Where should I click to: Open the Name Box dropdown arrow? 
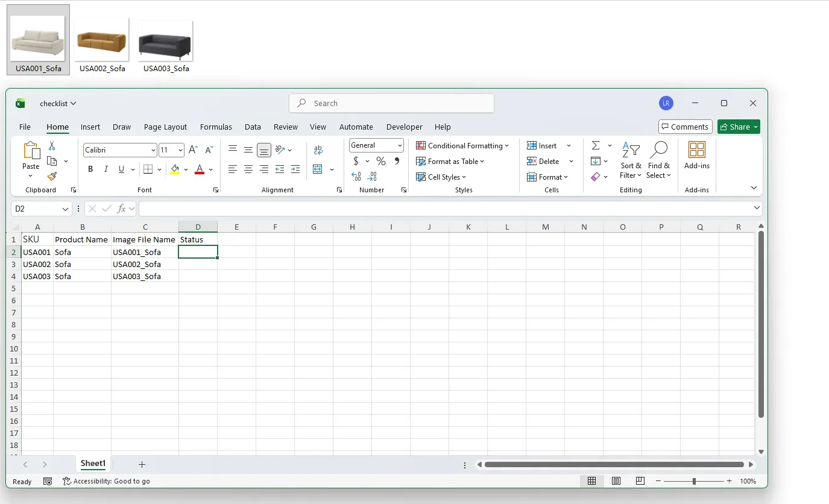pyautogui.click(x=65, y=209)
